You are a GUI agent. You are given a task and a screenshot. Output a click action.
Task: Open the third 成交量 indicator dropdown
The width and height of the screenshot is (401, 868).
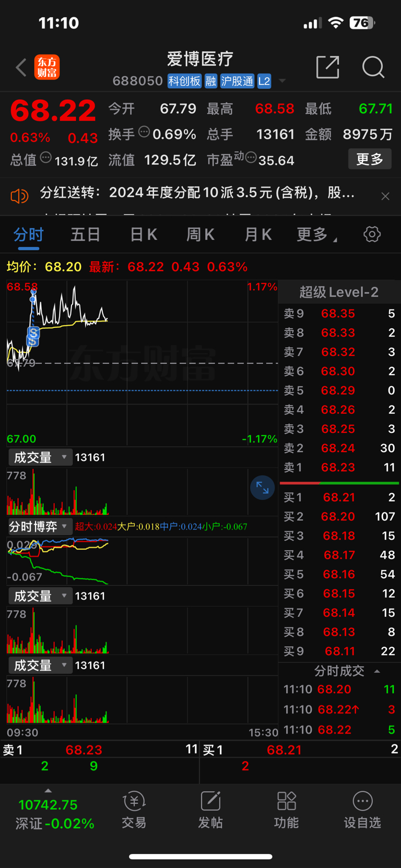[x=40, y=665]
